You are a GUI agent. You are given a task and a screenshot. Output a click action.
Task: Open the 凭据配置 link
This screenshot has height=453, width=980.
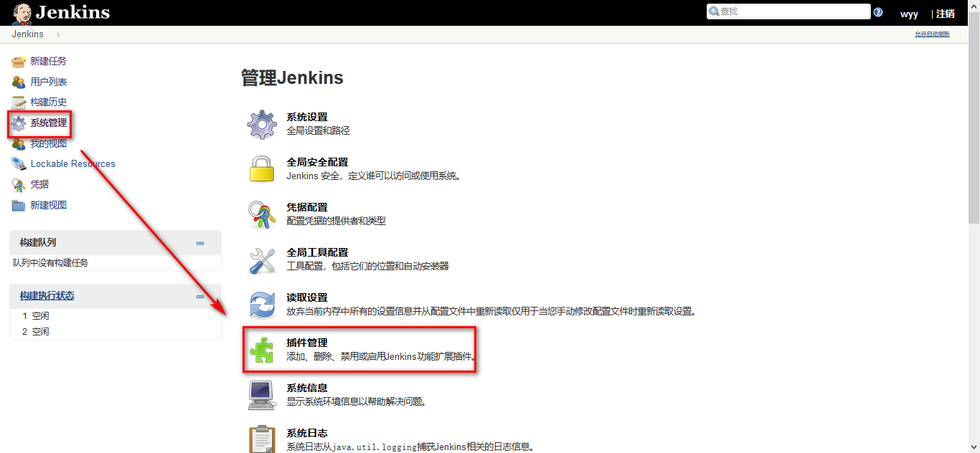click(307, 207)
